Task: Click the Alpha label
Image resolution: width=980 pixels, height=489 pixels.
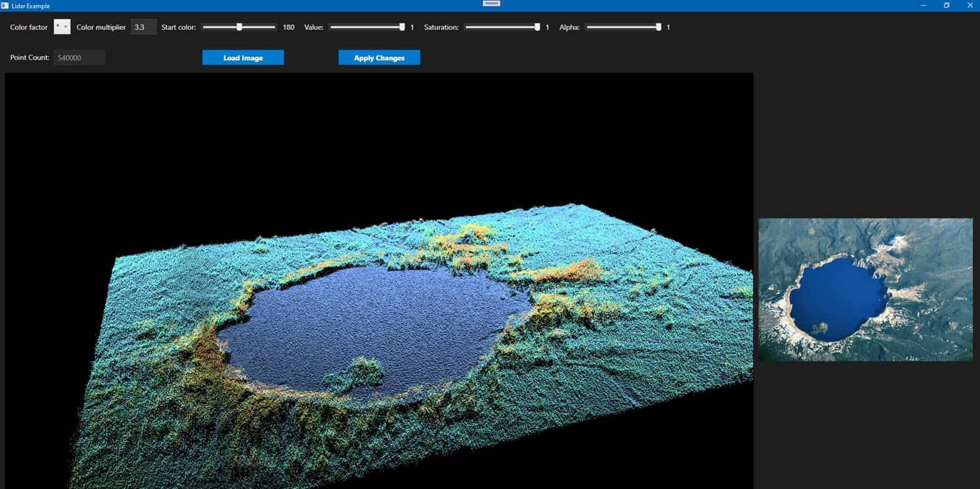Action: point(569,27)
